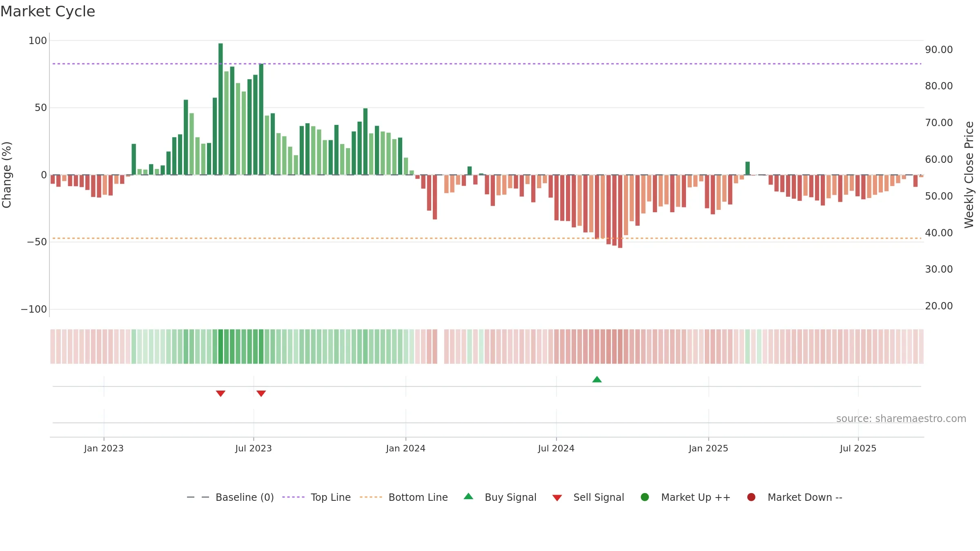Click the 60.00 price tick label
Image resolution: width=980 pixels, height=551 pixels.
[939, 159]
